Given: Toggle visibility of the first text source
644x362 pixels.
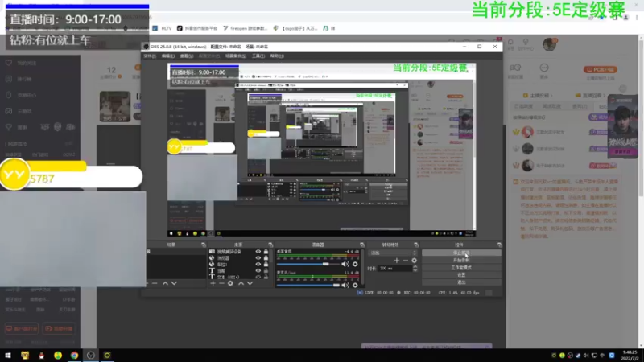Looking at the screenshot, I should 258,271.
